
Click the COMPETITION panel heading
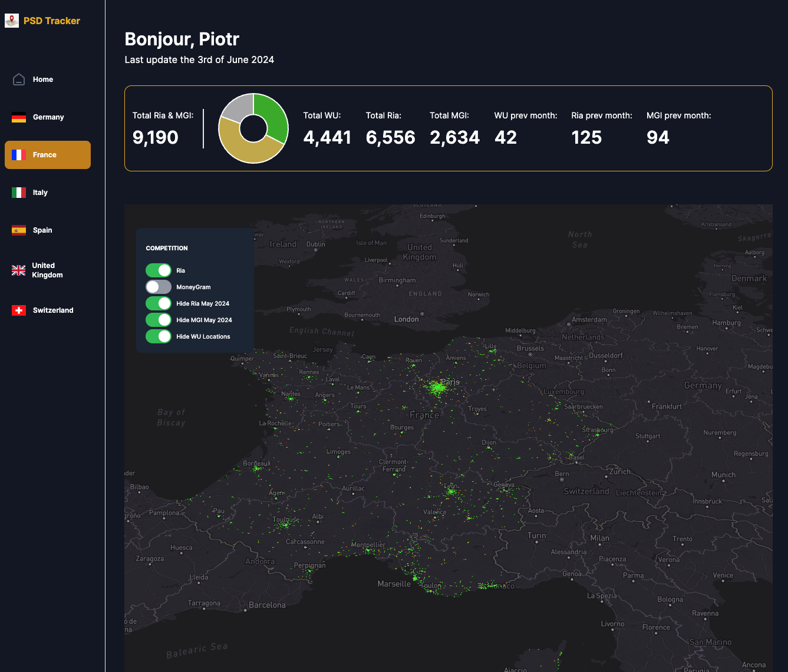coord(167,248)
